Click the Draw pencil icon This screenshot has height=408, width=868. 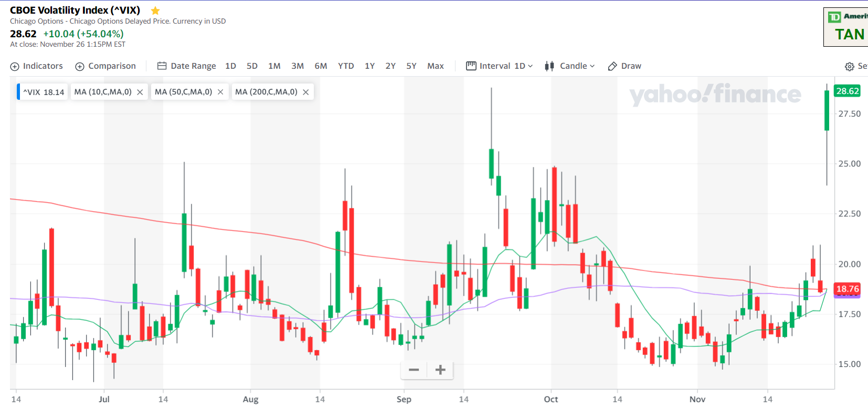(x=612, y=66)
